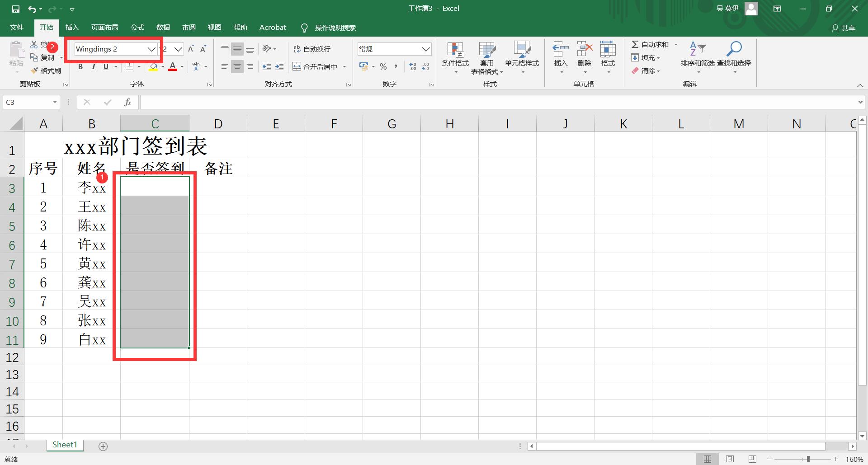Click the Format Painter brush icon
This screenshot has height=465, width=868.
pyautogui.click(x=34, y=70)
